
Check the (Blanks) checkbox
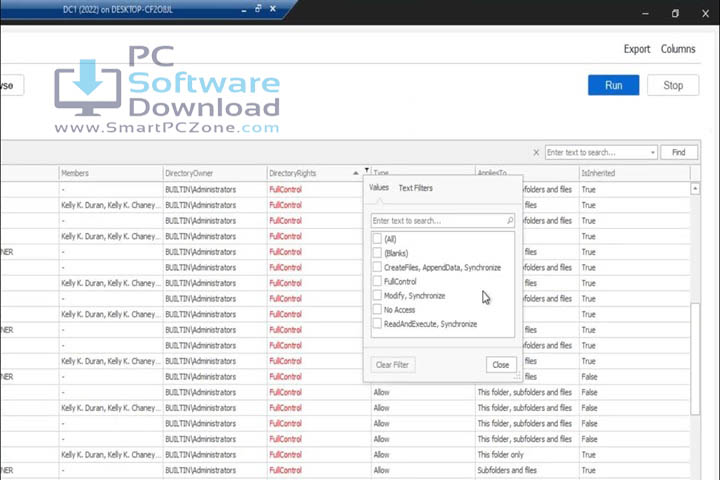pyautogui.click(x=377, y=253)
